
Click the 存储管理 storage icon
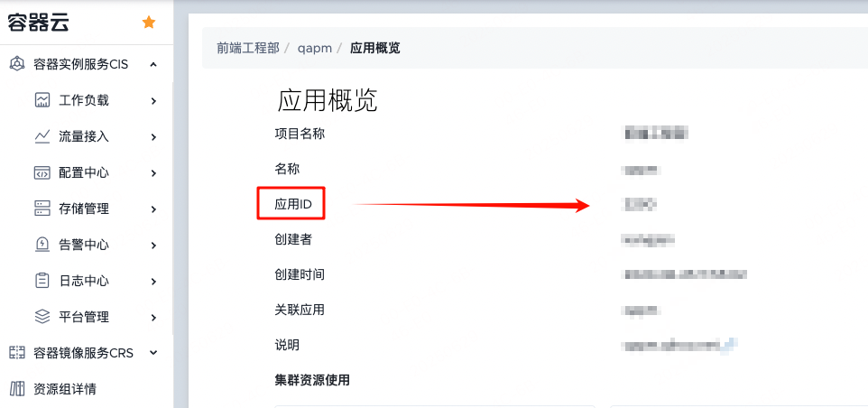coord(42,209)
